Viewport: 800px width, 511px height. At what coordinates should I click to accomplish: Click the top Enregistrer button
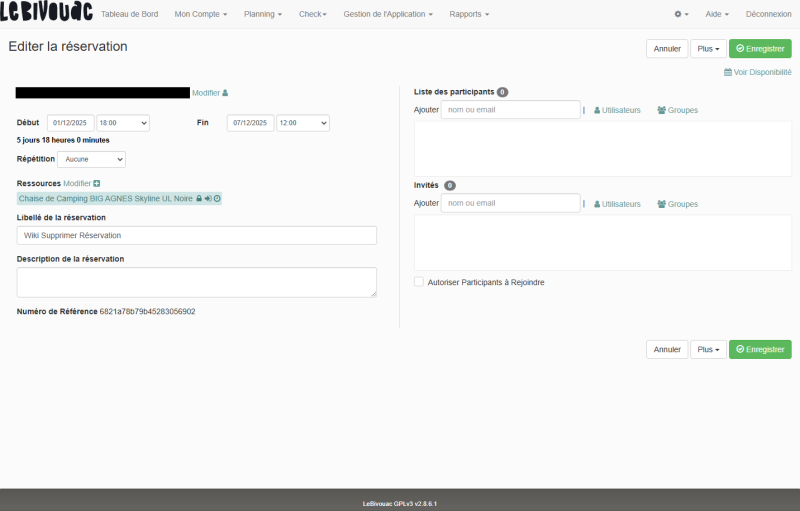pos(760,48)
